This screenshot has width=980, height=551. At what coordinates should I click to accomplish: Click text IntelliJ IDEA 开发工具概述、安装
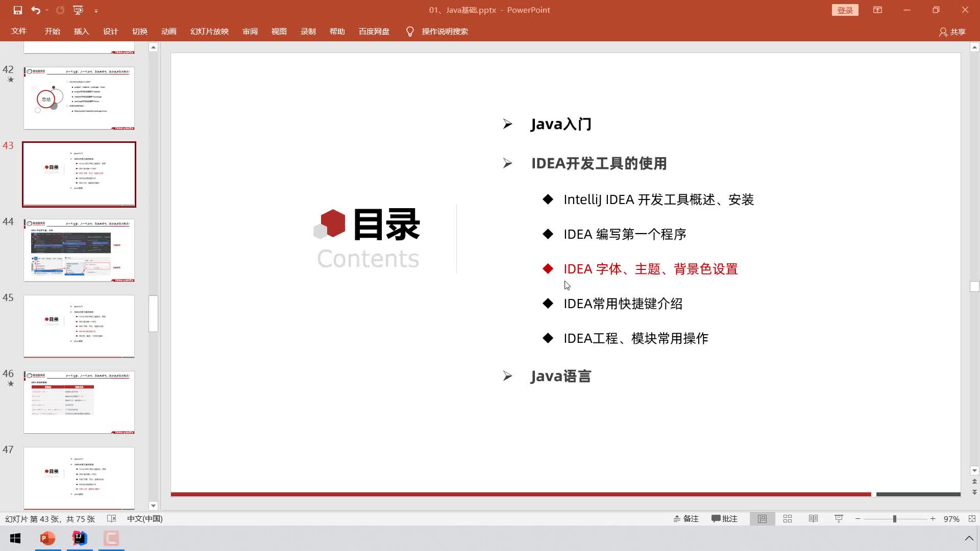click(658, 199)
